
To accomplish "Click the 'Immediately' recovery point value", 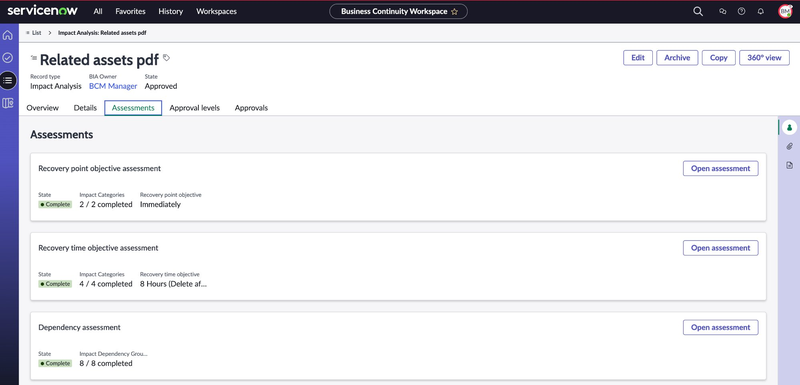I will click(160, 204).
